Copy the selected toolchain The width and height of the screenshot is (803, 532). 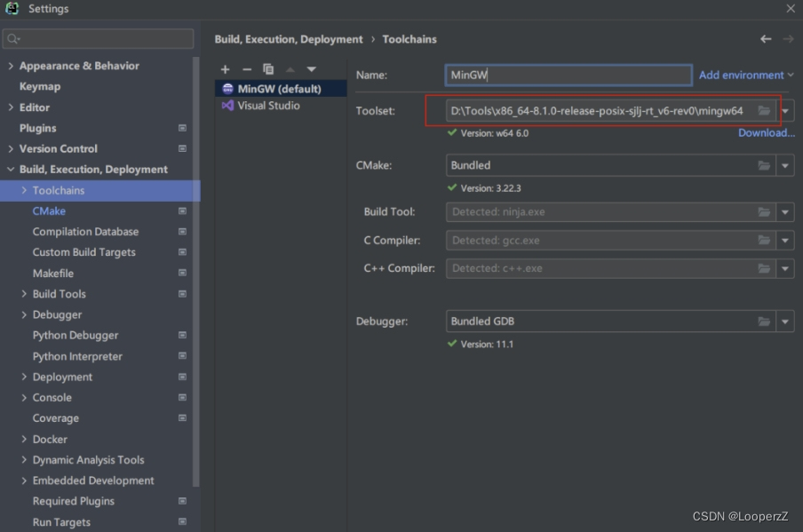pyautogui.click(x=268, y=69)
